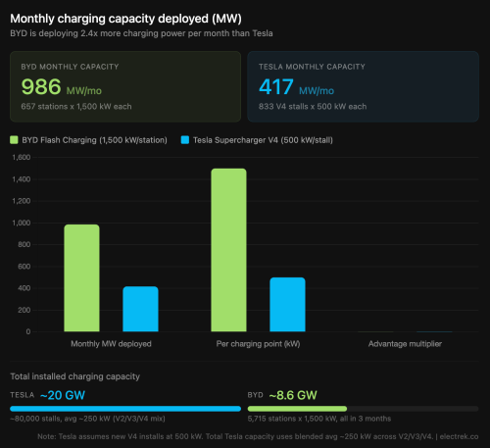Click the subtitle about BYD deploying 2.4x more
This screenshot has height=448, width=490.
point(141,33)
